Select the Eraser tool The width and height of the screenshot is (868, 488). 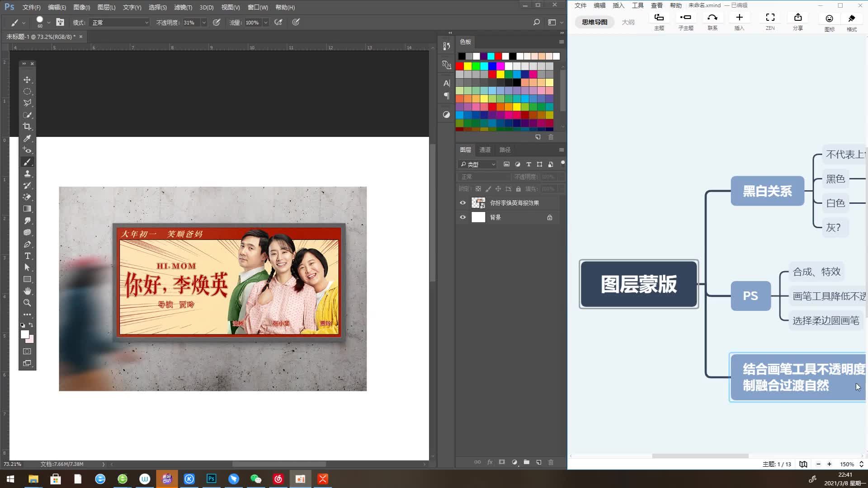pos(27,197)
